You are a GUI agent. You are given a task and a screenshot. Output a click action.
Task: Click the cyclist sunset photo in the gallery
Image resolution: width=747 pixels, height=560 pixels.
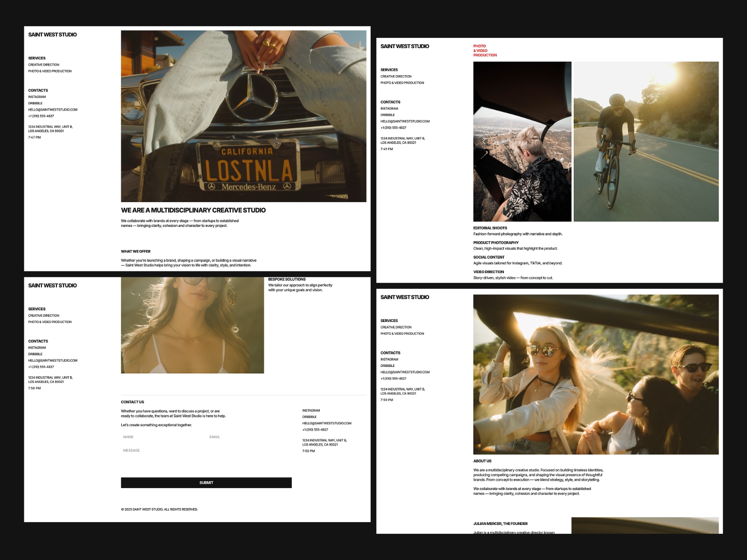(647, 141)
